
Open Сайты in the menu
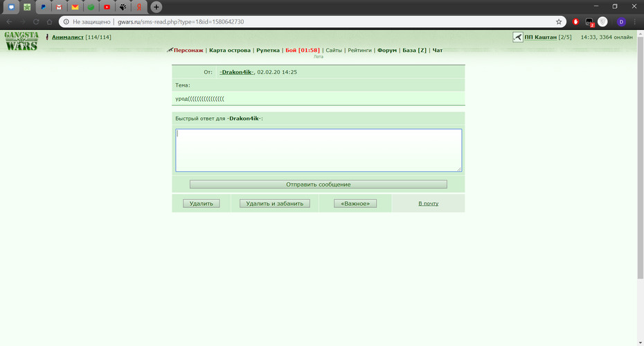tap(334, 50)
